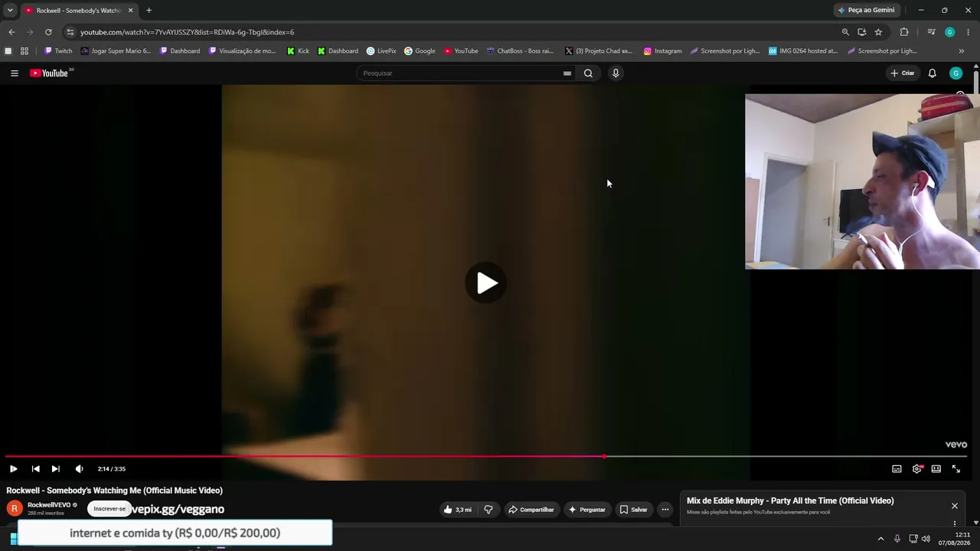Image resolution: width=980 pixels, height=551 pixels.
Task: Click the large center play button
Action: point(486,283)
